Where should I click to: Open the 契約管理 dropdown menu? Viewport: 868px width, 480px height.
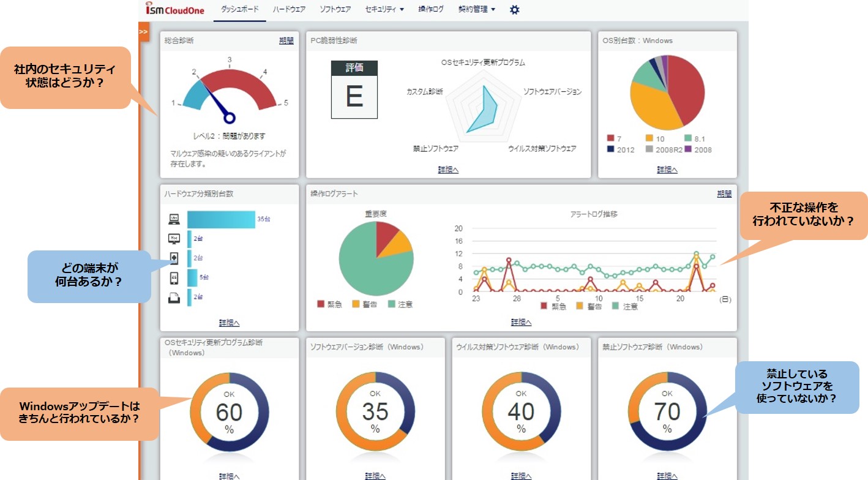(476, 10)
